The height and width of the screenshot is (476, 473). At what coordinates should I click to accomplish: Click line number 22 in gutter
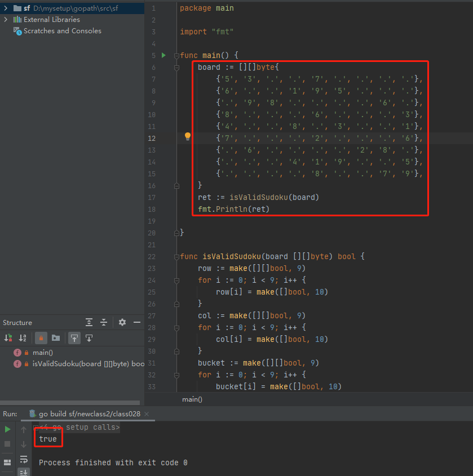[152, 257]
